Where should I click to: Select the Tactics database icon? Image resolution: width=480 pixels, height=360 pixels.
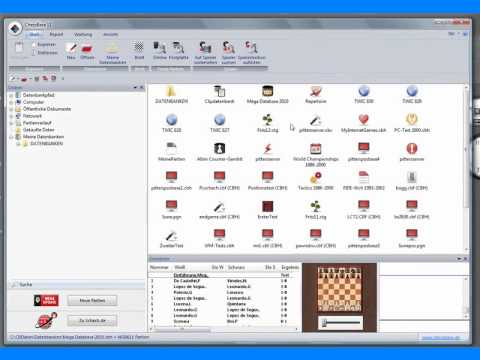(315, 181)
